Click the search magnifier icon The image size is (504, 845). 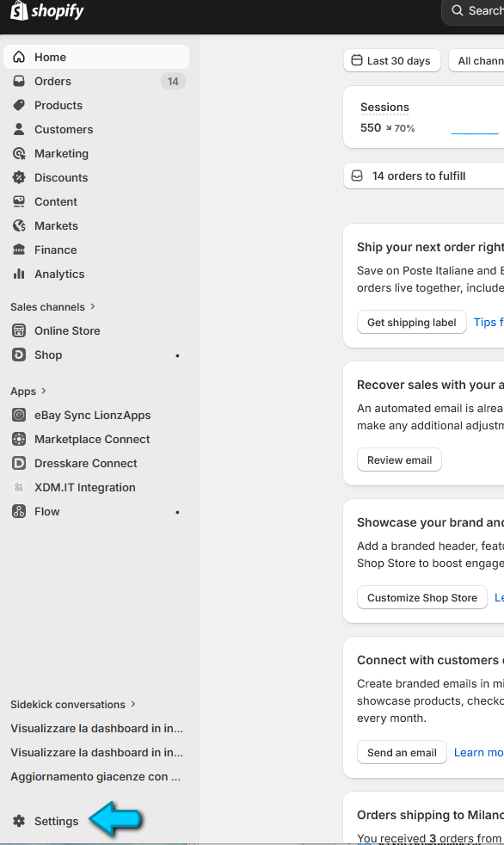click(458, 10)
